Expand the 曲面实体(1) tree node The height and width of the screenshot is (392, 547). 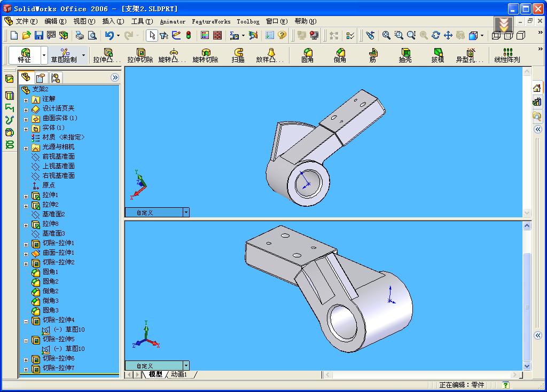[26, 119]
